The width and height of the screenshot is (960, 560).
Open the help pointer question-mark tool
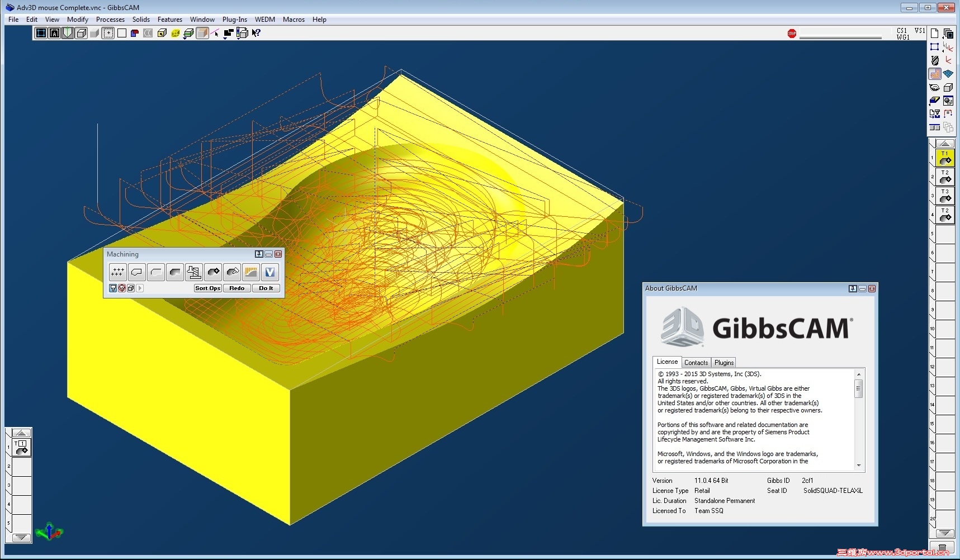click(x=256, y=33)
